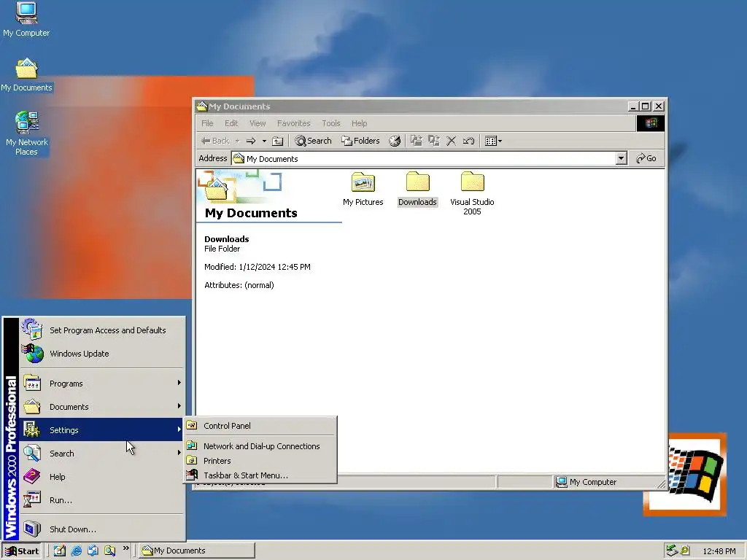Select My Documents desktop icon
The width and height of the screenshot is (747, 560).
click(26, 75)
